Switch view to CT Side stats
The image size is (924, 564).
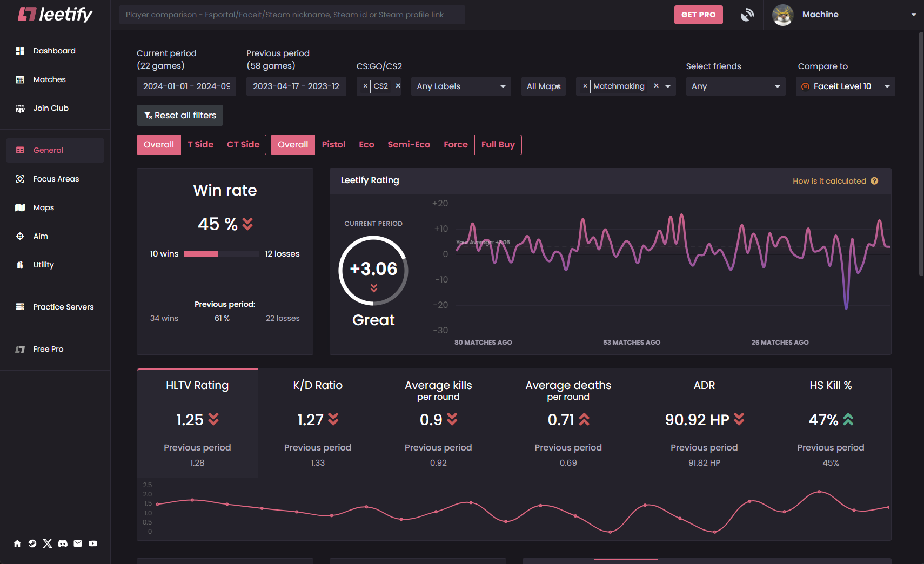pos(243,144)
